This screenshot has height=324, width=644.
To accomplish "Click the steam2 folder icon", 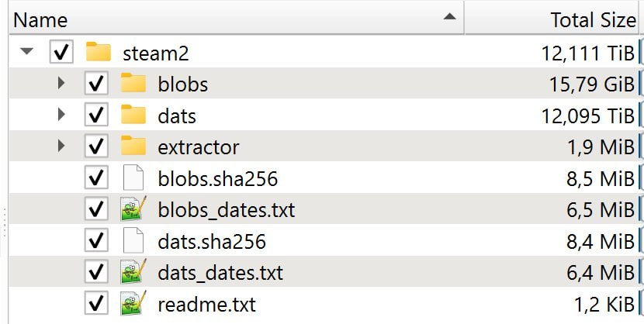I will (x=99, y=52).
